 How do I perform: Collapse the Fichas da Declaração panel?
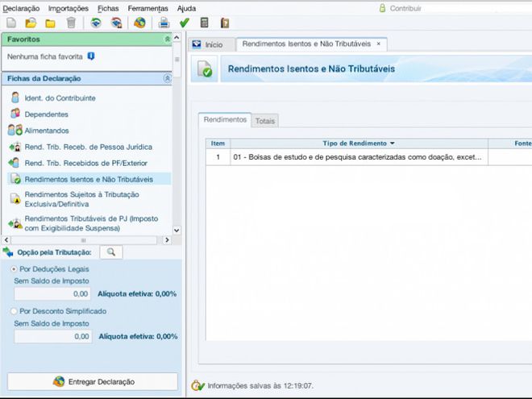pyautogui.click(x=168, y=78)
